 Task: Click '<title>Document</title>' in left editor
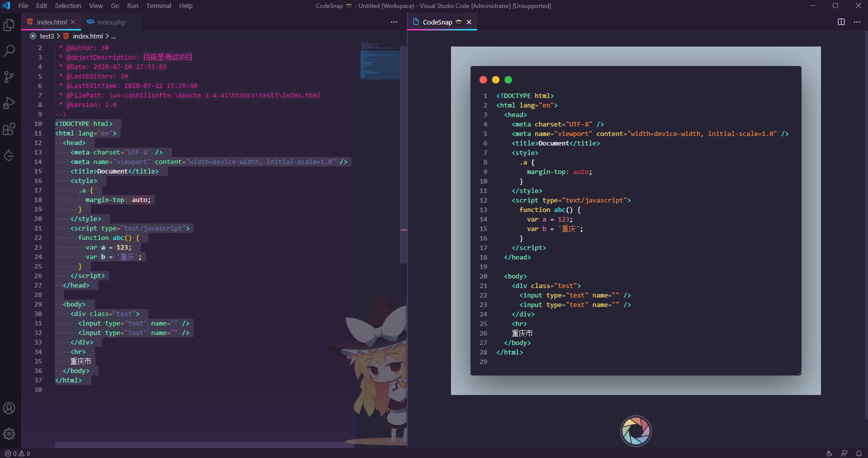click(x=114, y=171)
